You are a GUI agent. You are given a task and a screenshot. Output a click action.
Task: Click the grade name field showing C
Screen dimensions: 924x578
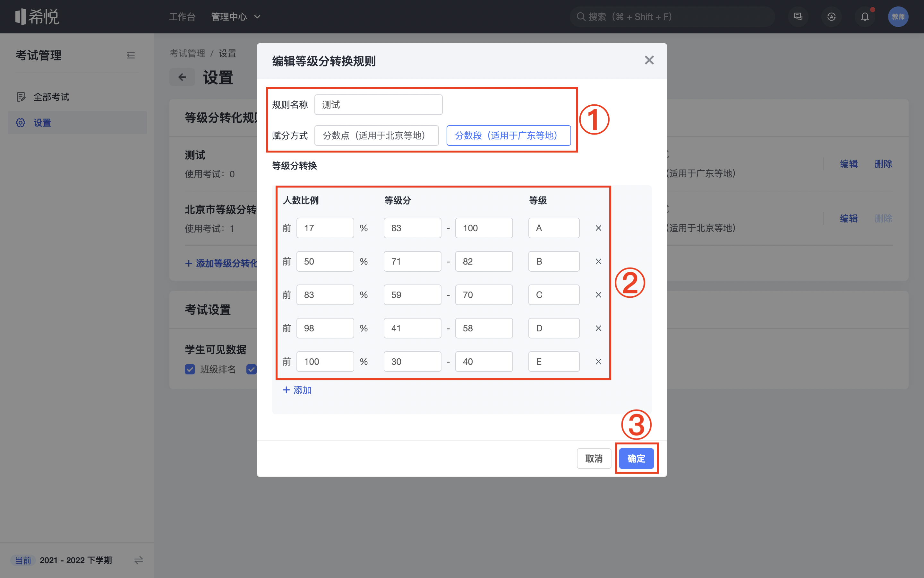coord(554,295)
